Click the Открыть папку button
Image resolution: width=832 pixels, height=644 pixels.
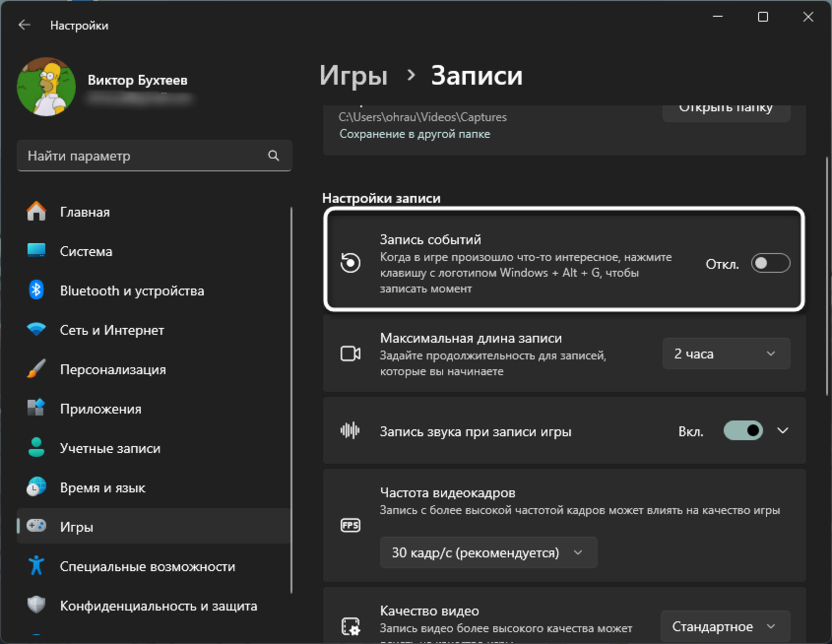point(726,107)
